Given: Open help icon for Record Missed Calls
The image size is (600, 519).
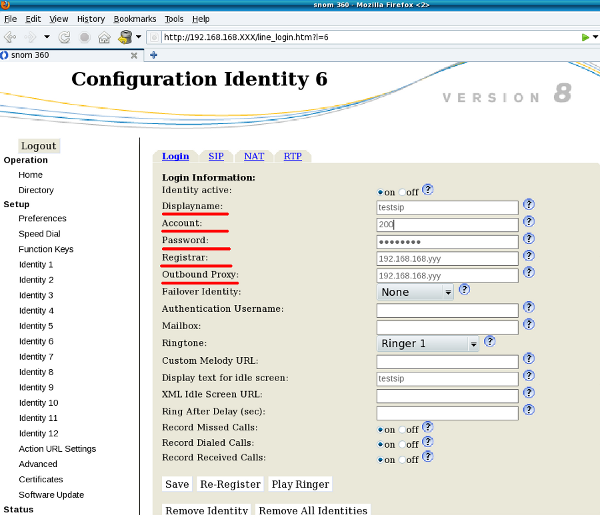Looking at the screenshot, I should click(428, 426).
